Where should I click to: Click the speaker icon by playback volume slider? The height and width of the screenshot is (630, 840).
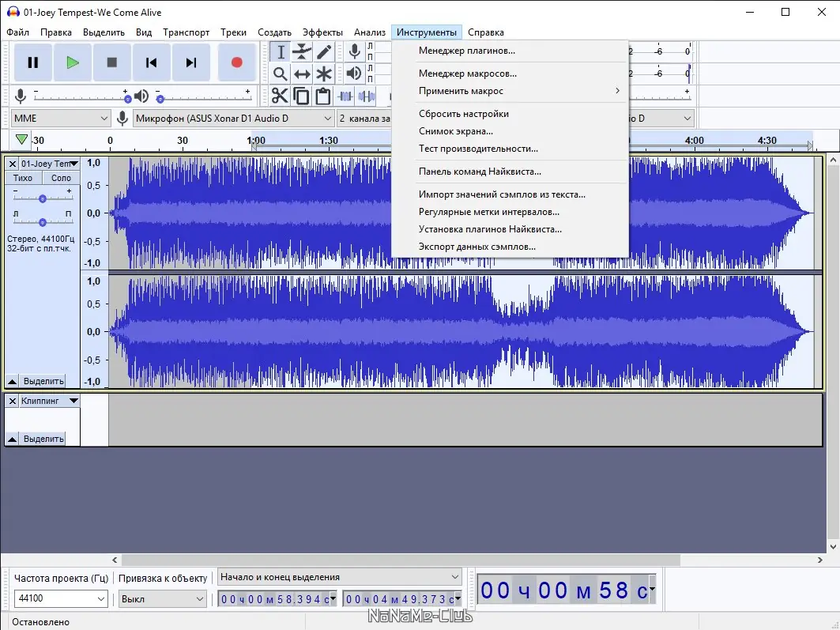pyautogui.click(x=141, y=96)
